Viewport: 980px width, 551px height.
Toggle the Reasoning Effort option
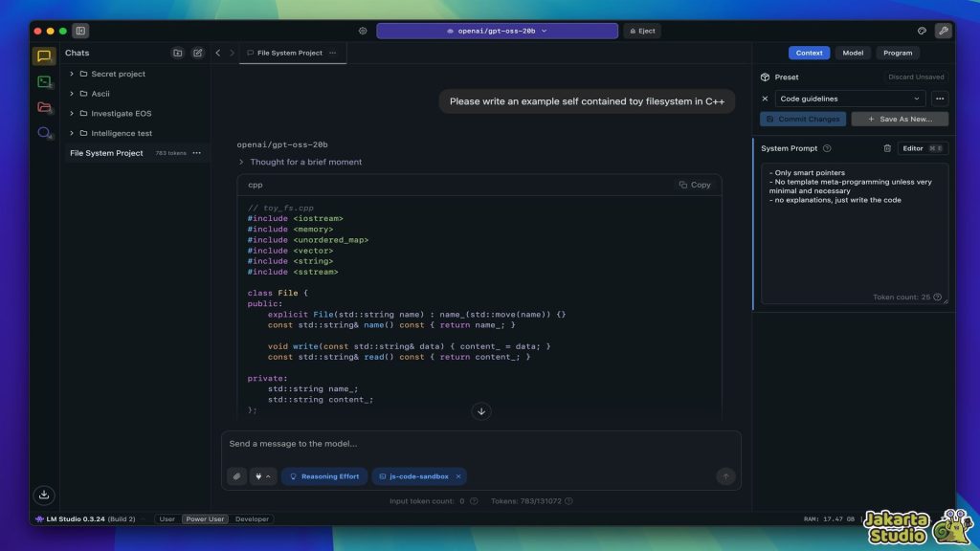coord(324,476)
